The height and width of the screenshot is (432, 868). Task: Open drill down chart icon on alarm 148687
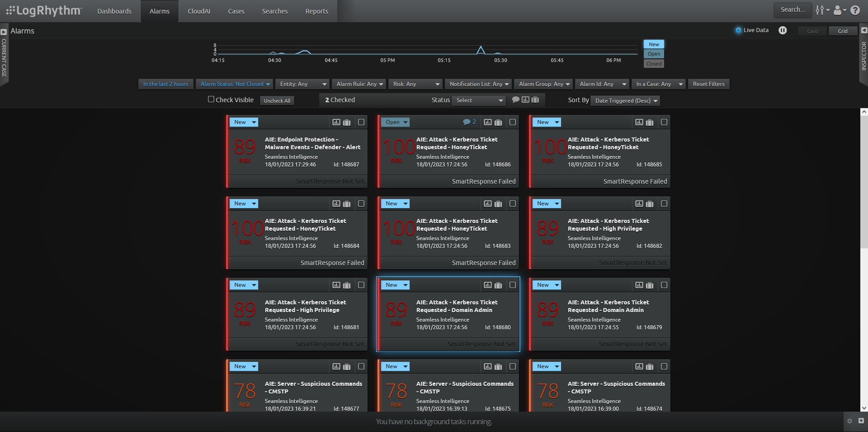(x=336, y=122)
